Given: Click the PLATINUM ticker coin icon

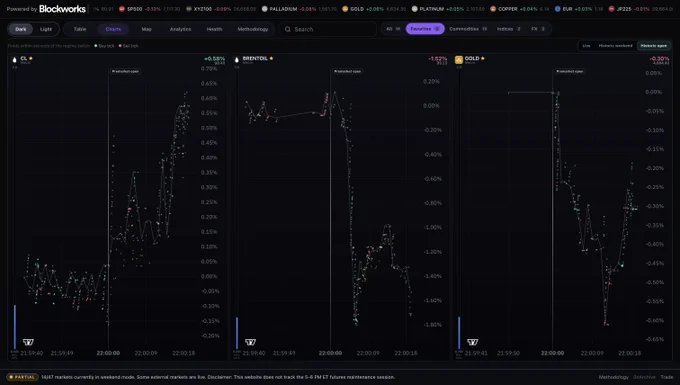Looking at the screenshot, I should (415, 9).
